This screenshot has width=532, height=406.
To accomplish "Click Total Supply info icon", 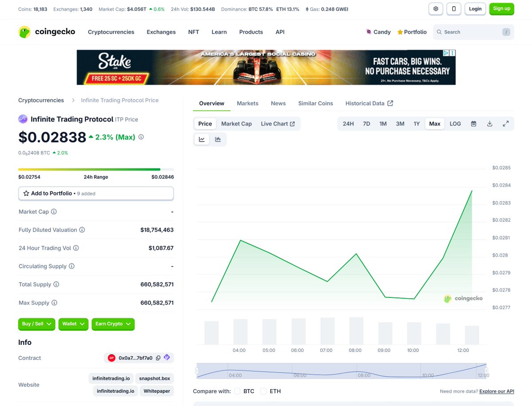I will pos(56,284).
